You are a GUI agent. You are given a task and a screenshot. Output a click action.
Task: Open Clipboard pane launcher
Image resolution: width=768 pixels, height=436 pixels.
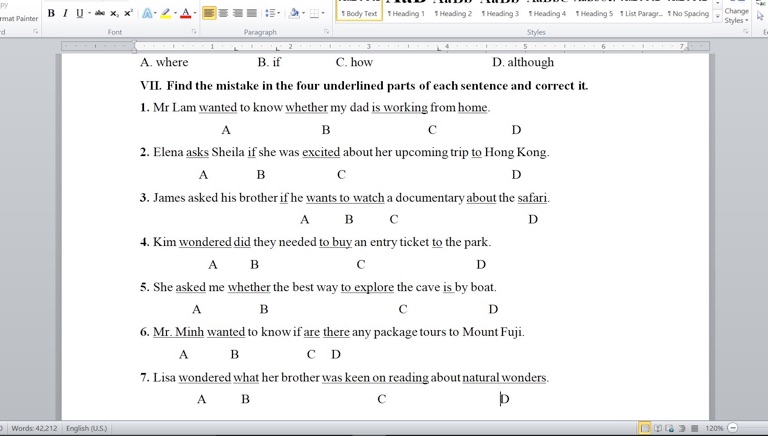pos(35,31)
